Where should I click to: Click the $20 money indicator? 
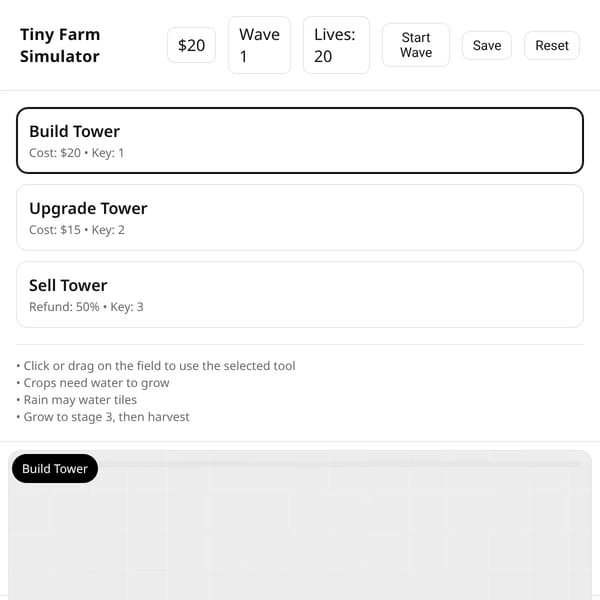tap(191, 45)
